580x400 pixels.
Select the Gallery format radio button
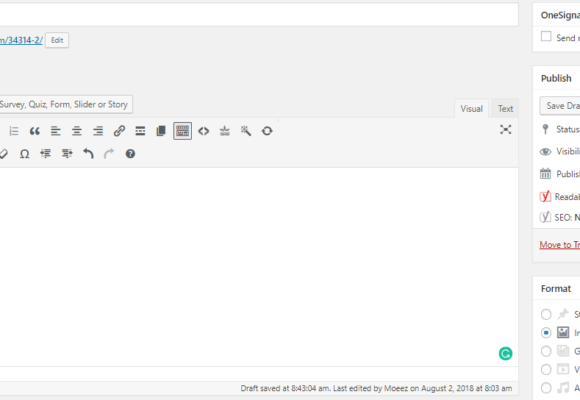546,351
